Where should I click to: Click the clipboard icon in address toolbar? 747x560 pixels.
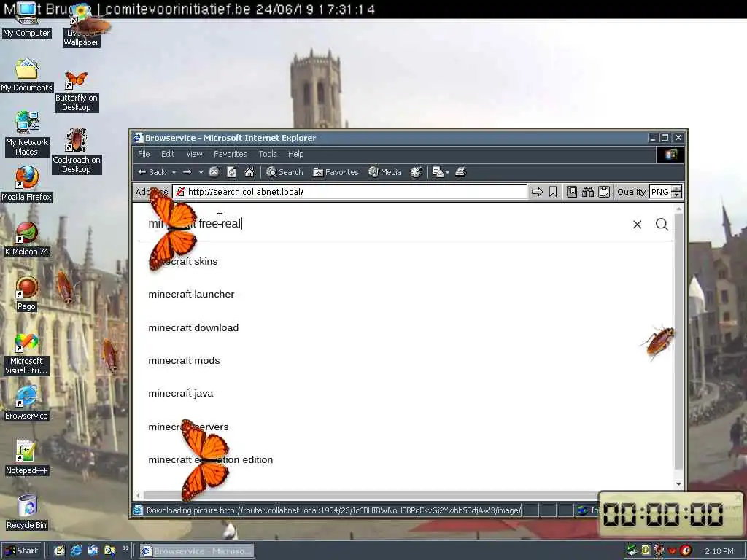click(x=604, y=192)
